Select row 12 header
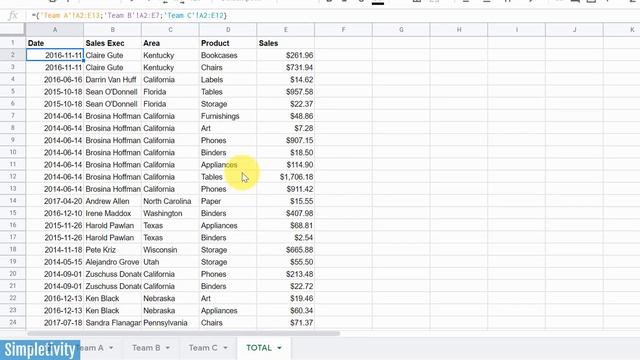This screenshot has height=360, width=640. (13, 177)
